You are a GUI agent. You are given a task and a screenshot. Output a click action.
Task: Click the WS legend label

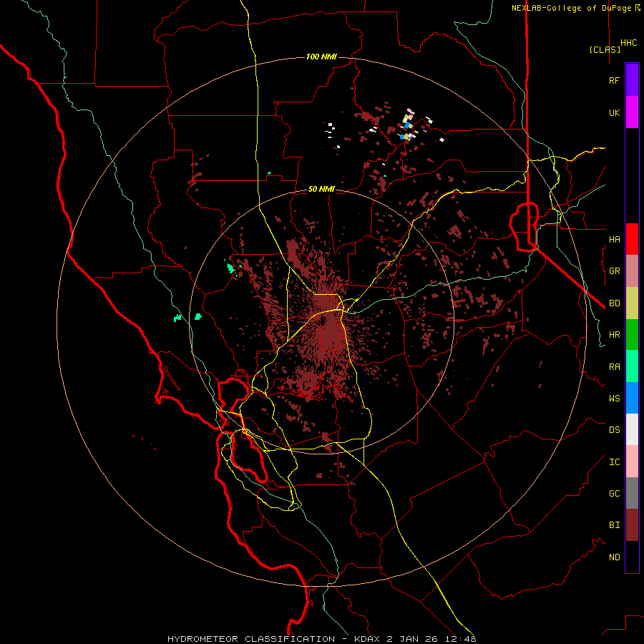(x=614, y=398)
